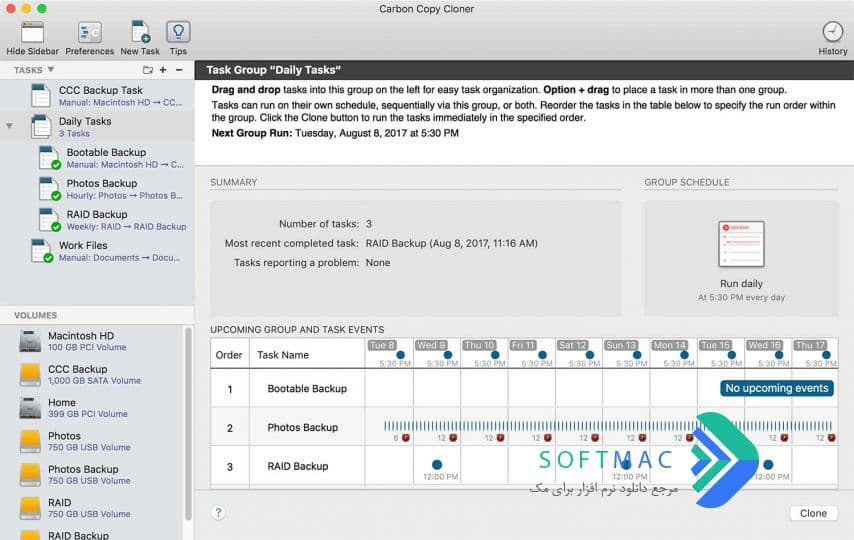
Task: Open the Tips lightbulb icon
Action: point(178,33)
